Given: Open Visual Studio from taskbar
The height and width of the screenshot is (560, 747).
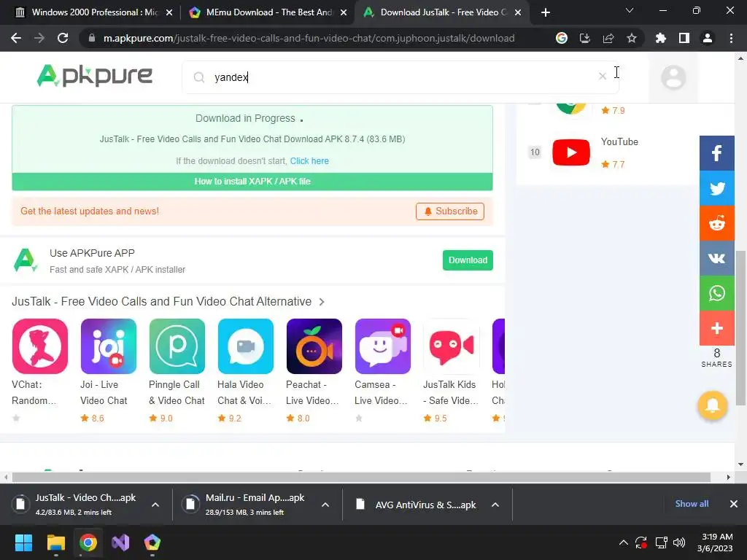Looking at the screenshot, I should tap(120, 542).
